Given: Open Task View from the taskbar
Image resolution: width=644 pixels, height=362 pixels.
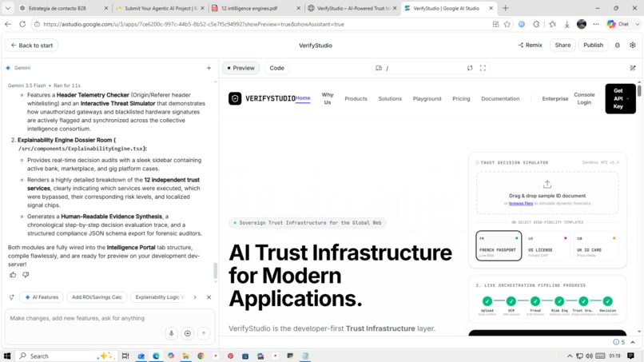Looking at the screenshot, I should (125, 356).
